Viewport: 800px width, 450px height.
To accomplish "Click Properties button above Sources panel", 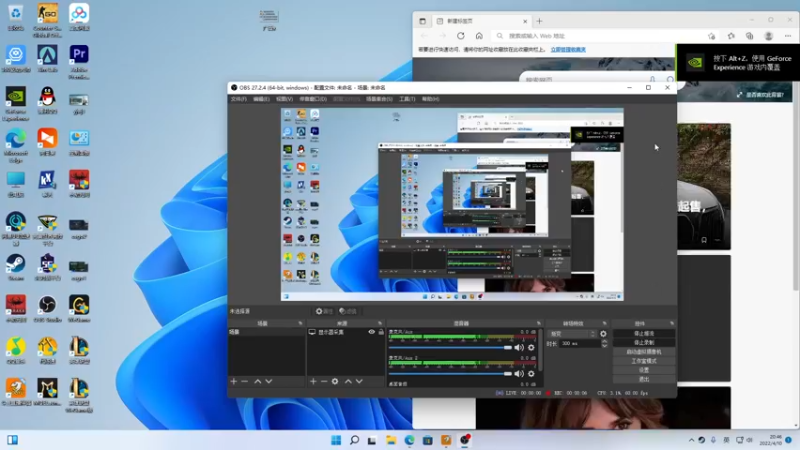I will click(x=324, y=311).
